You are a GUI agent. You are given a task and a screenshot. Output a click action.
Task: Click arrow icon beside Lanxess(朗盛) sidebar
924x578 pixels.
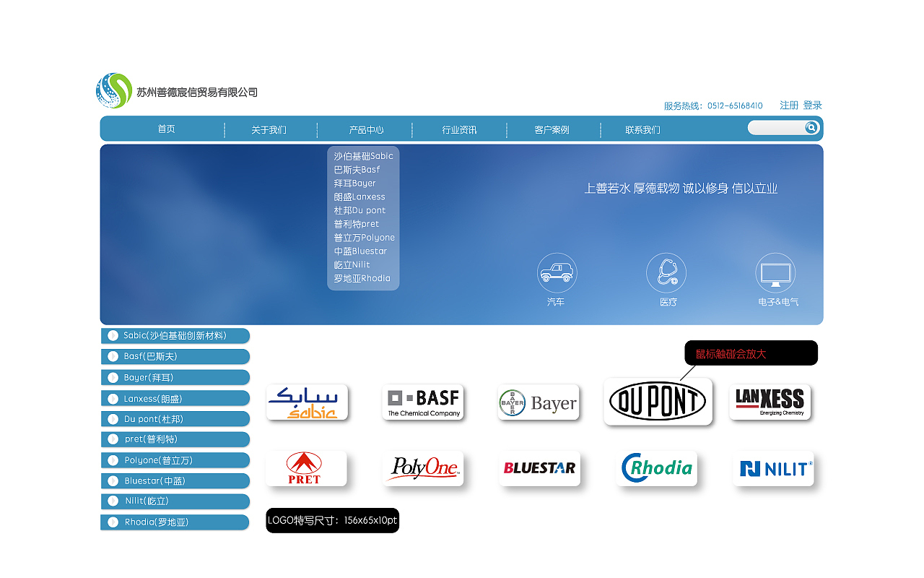(113, 398)
